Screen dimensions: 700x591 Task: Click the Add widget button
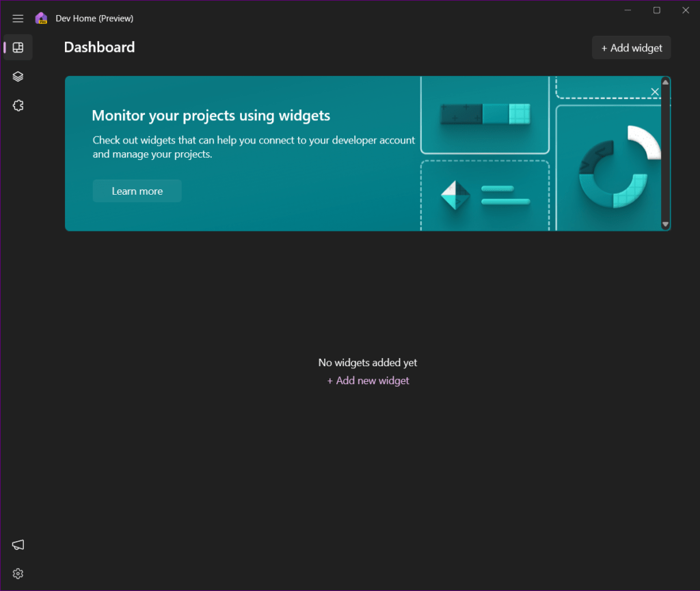[x=631, y=47]
